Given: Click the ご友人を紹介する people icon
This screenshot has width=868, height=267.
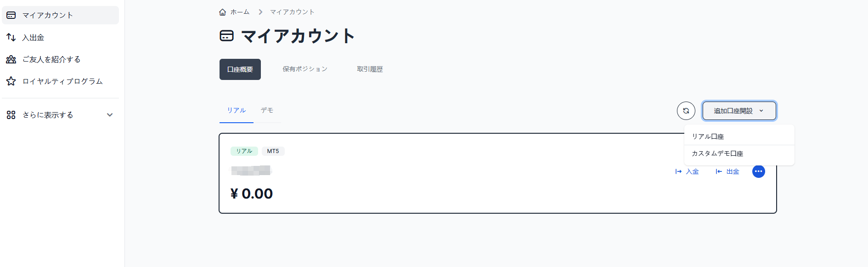Looking at the screenshot, I should click(x=11, y=59).
